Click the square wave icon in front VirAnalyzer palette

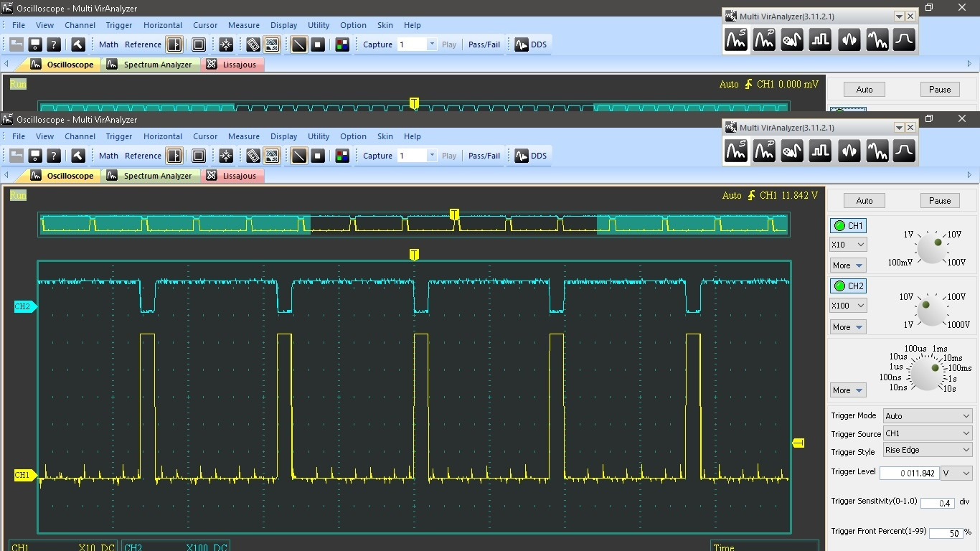820,151
